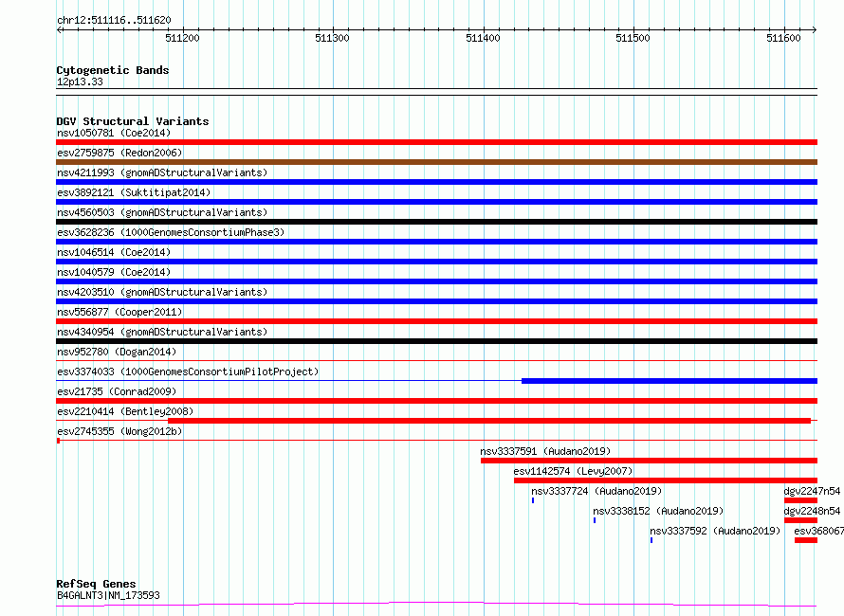Click the B4GALNT3|NM_173593 gene label
Screen dimensions: 844x616
(108, 595)
